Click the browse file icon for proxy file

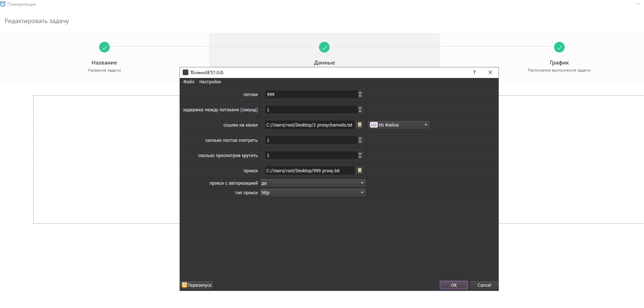[359, 170]
